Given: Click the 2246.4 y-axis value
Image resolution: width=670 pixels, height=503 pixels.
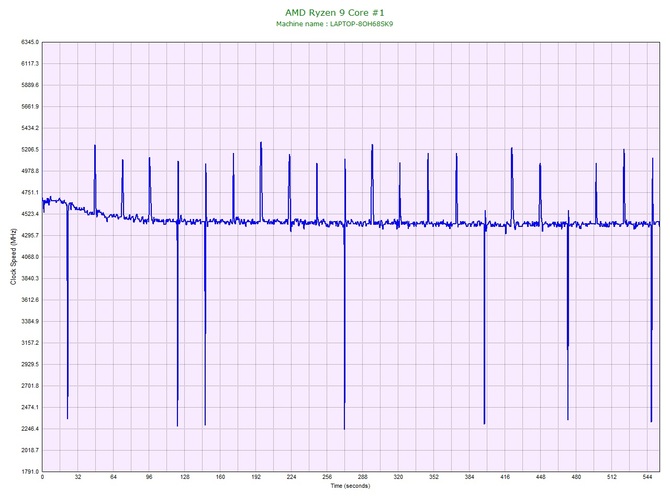Looking at the screenshot, I should coord(30,429).
